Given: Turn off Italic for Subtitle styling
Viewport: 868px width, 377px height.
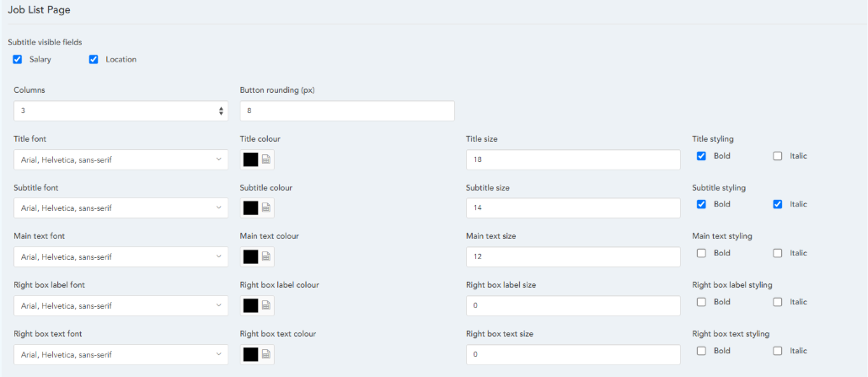Looking at the screenshot, I should click(x=778, y=204).
